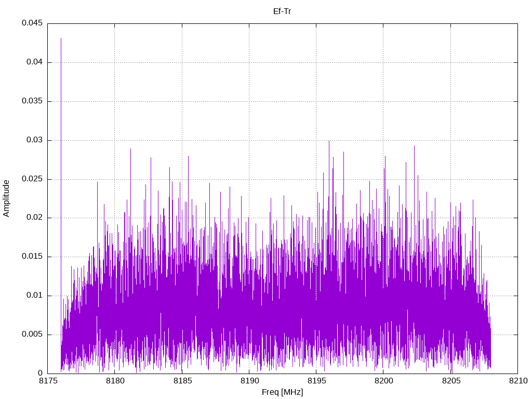Click the y-axis tick label "0.045"
This screenshot has height=399, width=532.
[32, 23]
